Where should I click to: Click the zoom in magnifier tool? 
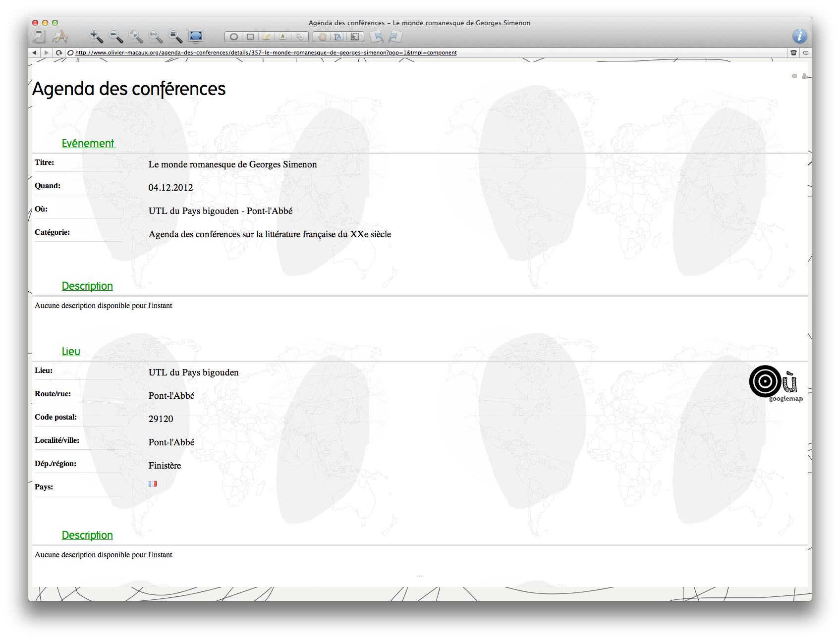click(95, 36)
